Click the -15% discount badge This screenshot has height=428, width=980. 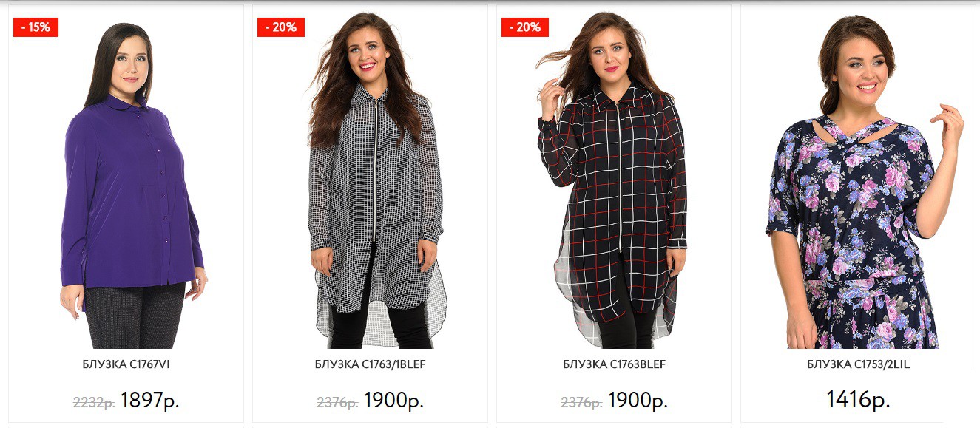point(36,27)
